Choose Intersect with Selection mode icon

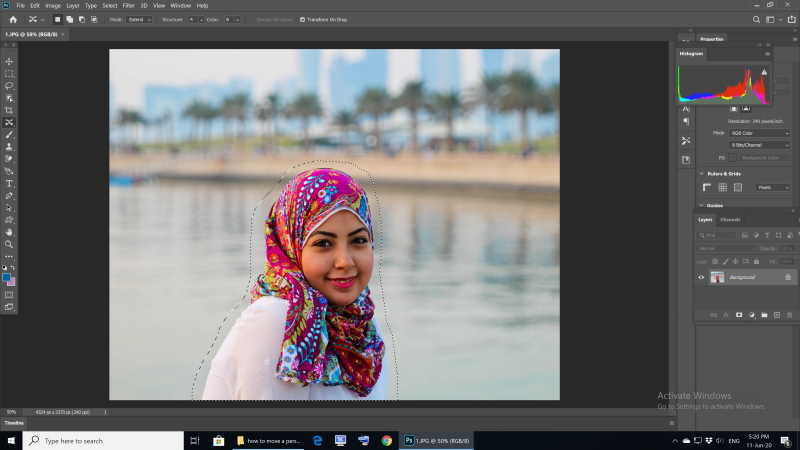pyautogui.click(x=94, y=19)
